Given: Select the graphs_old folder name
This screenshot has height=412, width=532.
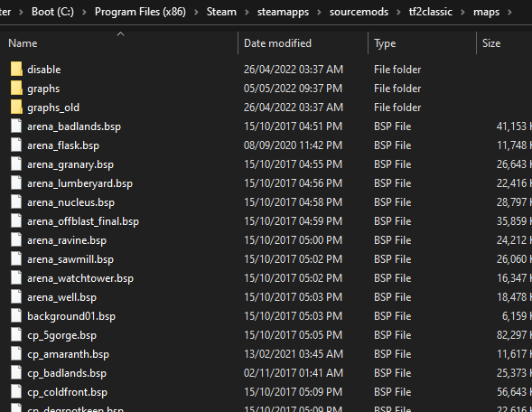Looking at the screenshot, I should pos(53,108).
